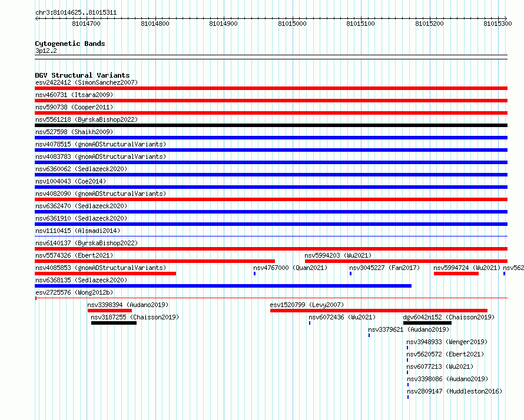Screen dimensions: 524x420
Task: Open the nsv590738 (Cooper2011) variant label
Action: tap(74, 107)
